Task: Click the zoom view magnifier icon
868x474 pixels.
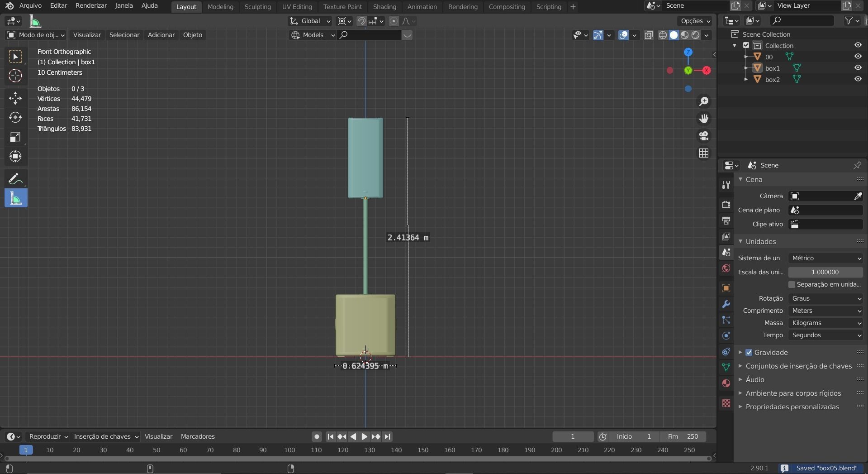Action: click(703, 101)
